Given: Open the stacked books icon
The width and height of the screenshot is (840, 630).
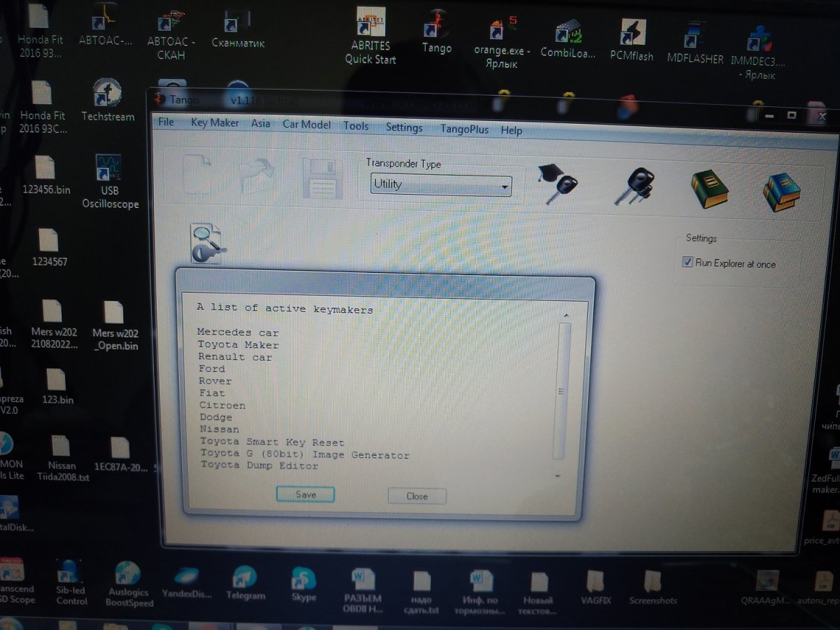Looking at the screenshot, I should click(781, 191).
